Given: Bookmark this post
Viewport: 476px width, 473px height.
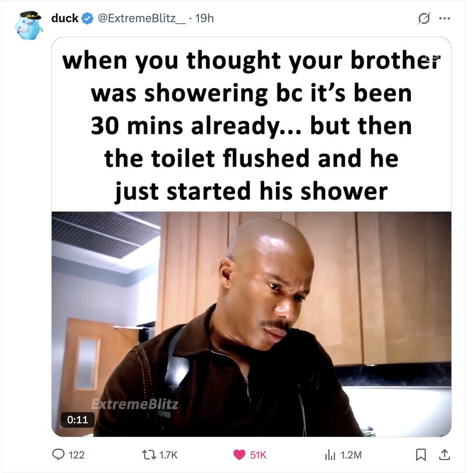Looking at the screenshot, I should (x=421, y=455).
